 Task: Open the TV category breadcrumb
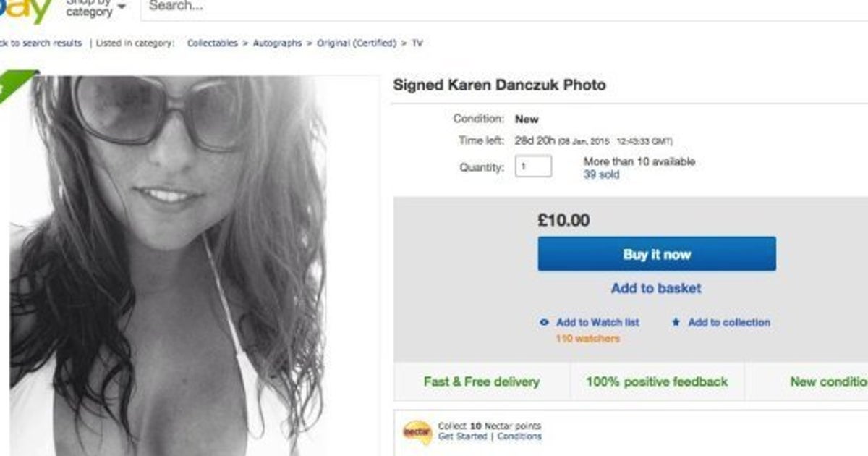tap(417, 43)
